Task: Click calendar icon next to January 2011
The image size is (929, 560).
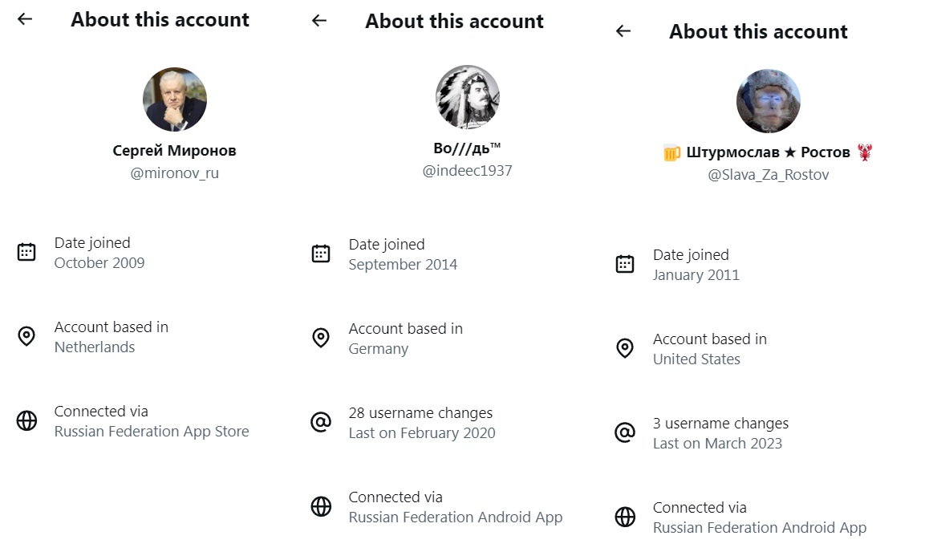Action: [625, 264]
